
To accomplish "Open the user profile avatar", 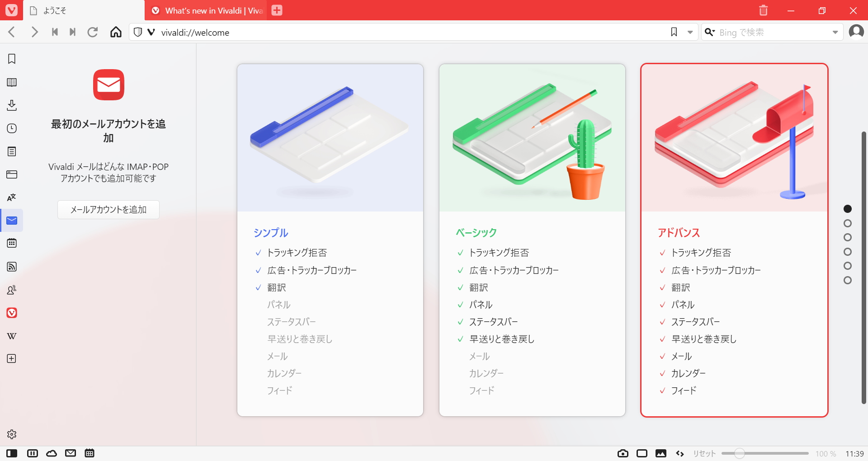I will coord(856,32).
